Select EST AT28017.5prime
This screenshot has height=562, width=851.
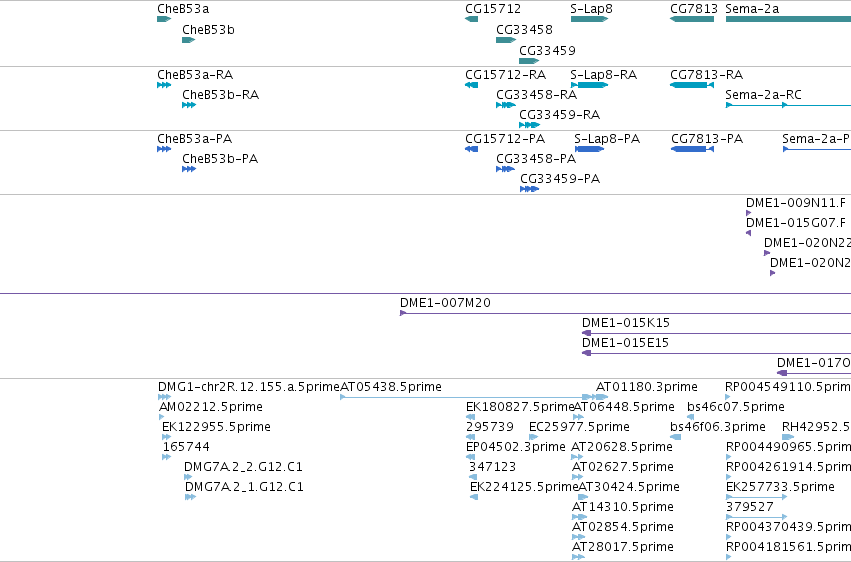click(x=623, y=547)
